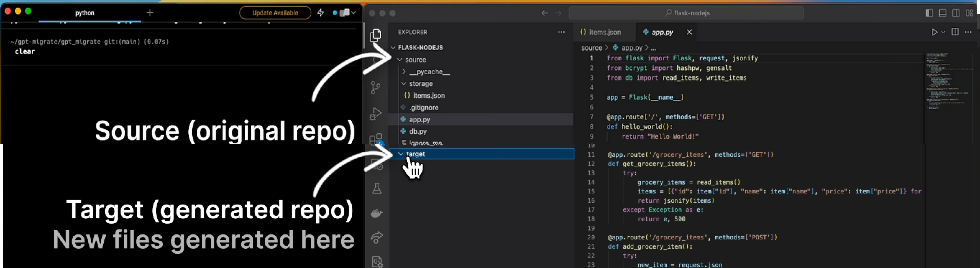Screen dimensions: 980x268
Task: Click 'source' in the editor breadcrumb
Action: (x=591, y=48)
